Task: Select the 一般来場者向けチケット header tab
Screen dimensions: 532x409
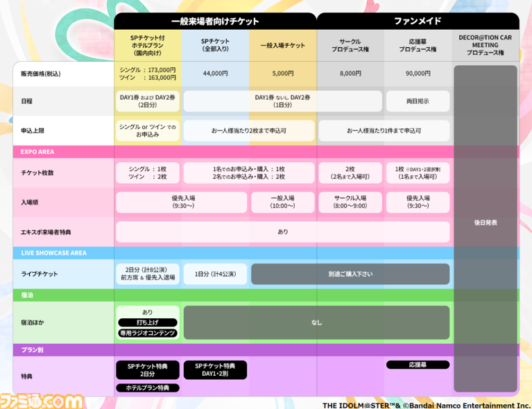Action: coord(215,21)
